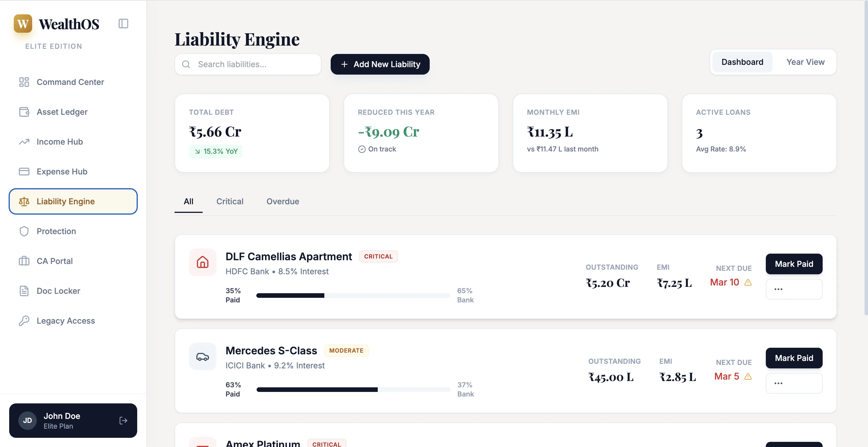
Task: Click the ₹7.25 L EMI value
Action: (x=674, y=283)
